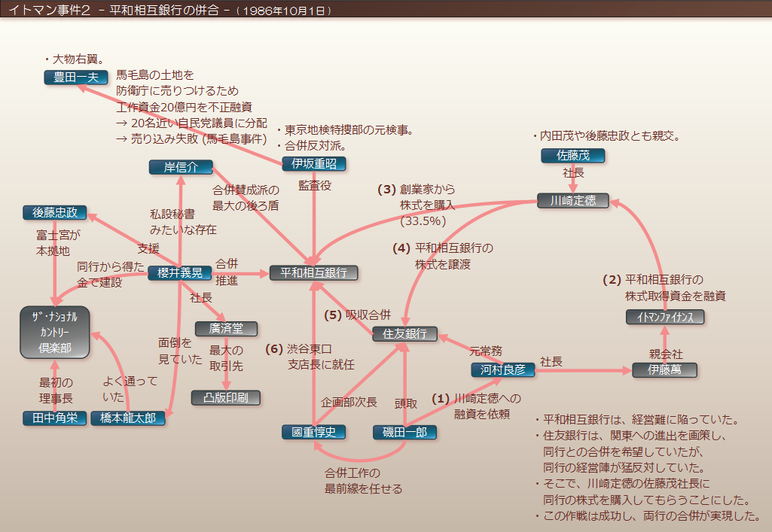772x532 pixels.
Task: Click the label 監査役
Action: tap(315, 185)
